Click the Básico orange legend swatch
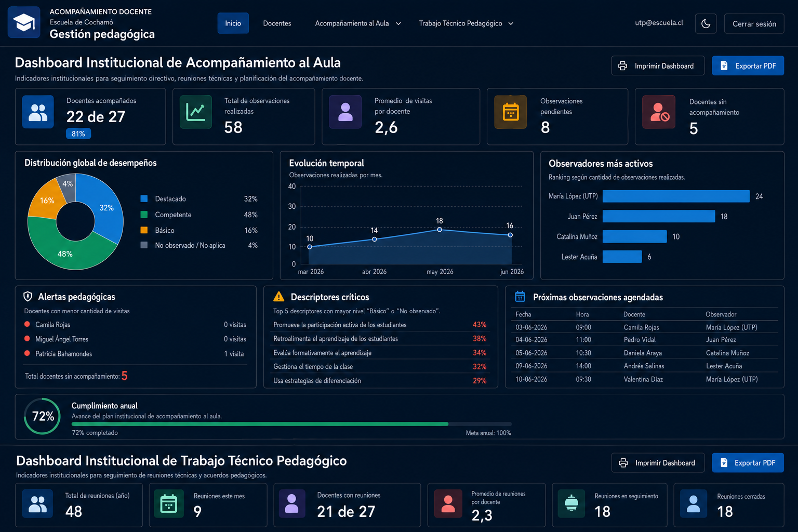The image size is (798, 532). pos(144,230)
